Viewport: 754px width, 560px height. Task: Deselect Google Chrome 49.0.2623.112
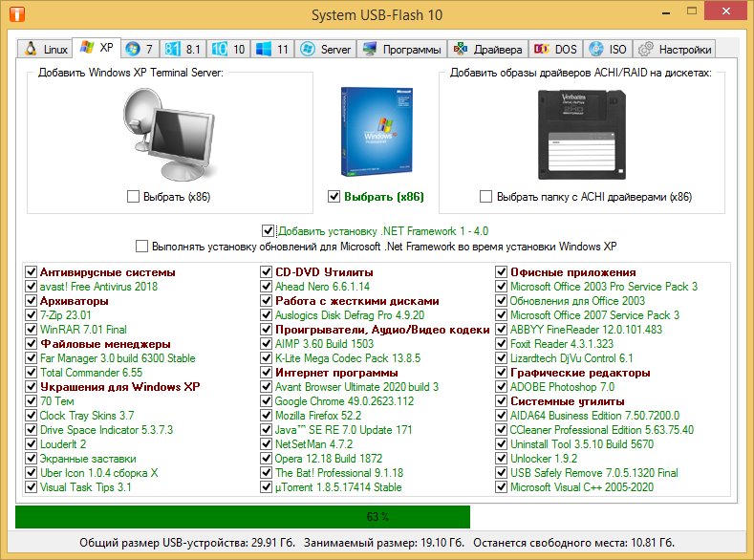(x=268, y=401)
